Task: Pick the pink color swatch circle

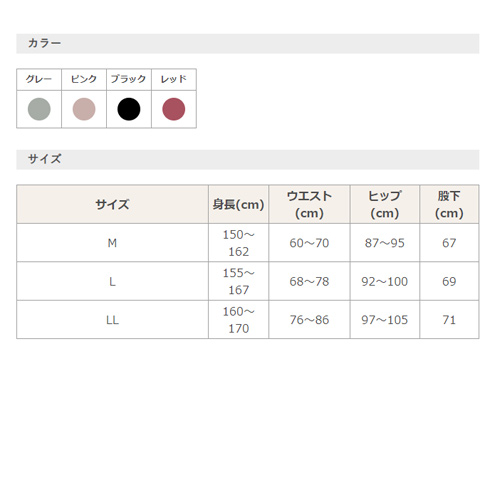Action: pyautogui.click(x=84, y=109)
